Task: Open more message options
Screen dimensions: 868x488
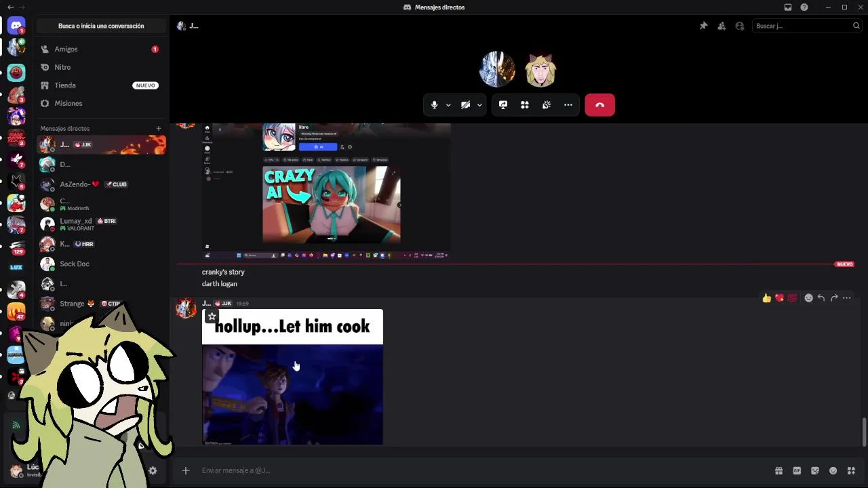Action: (846, 298)
